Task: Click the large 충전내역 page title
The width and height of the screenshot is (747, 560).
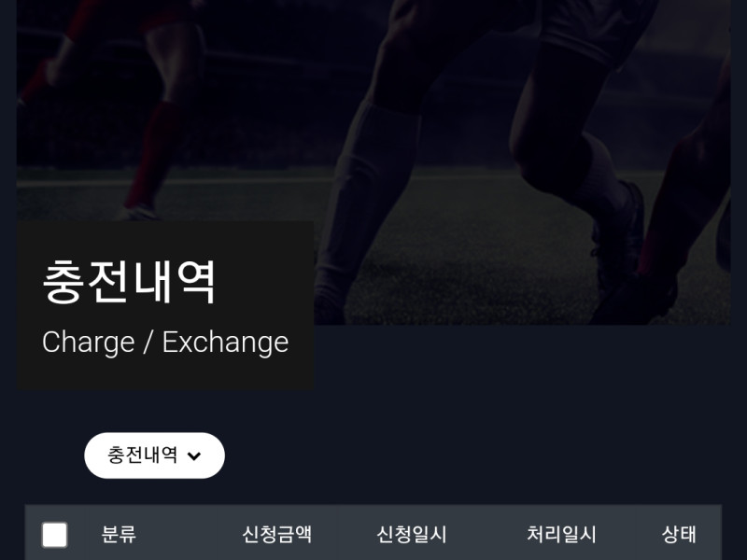Action: pos(129,282)
